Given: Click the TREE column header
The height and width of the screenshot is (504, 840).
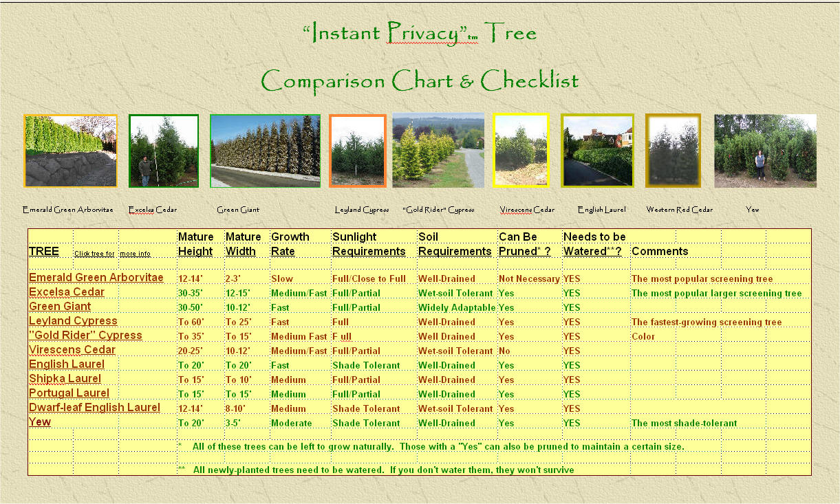Looking at the screenshot, I should pyautogui.click(x=44, y=252).
